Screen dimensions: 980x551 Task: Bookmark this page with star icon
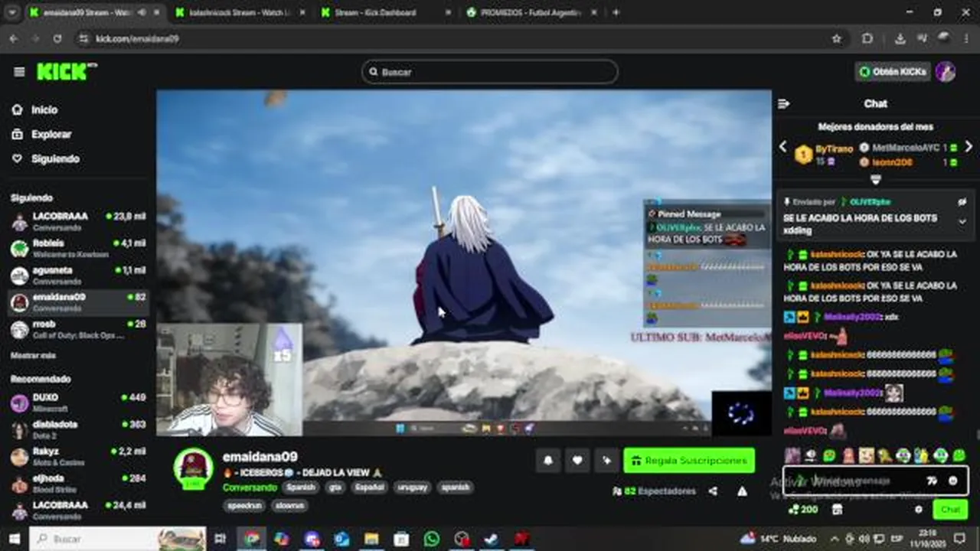837,38
